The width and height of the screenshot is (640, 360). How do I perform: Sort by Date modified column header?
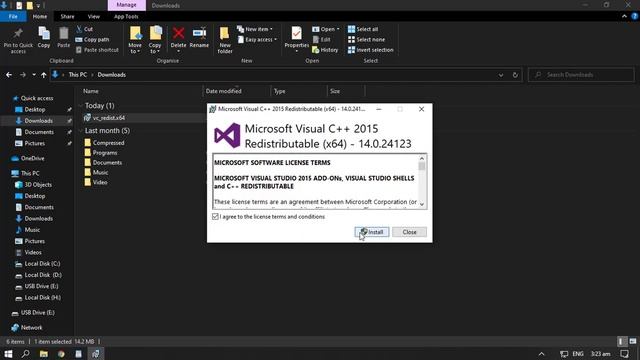point(223,91)
